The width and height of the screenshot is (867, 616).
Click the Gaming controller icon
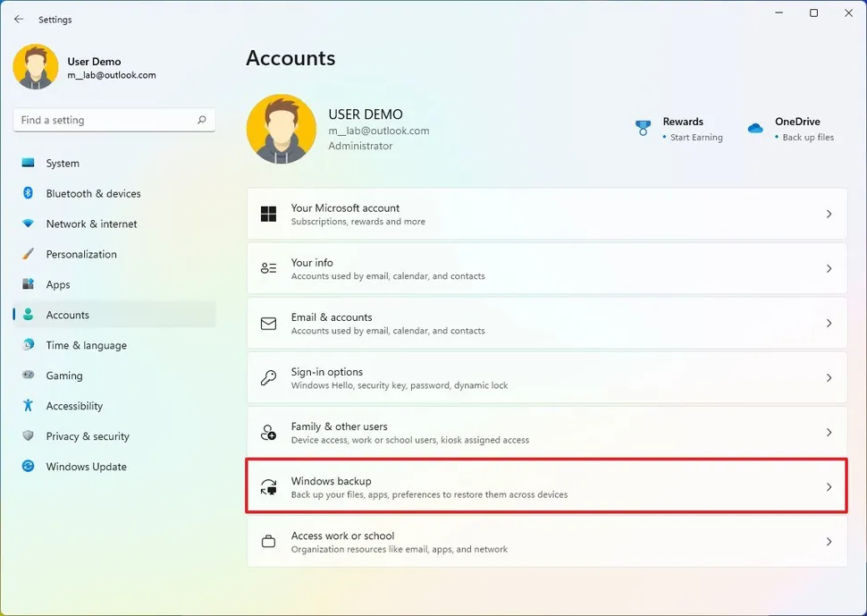point(29,376)
